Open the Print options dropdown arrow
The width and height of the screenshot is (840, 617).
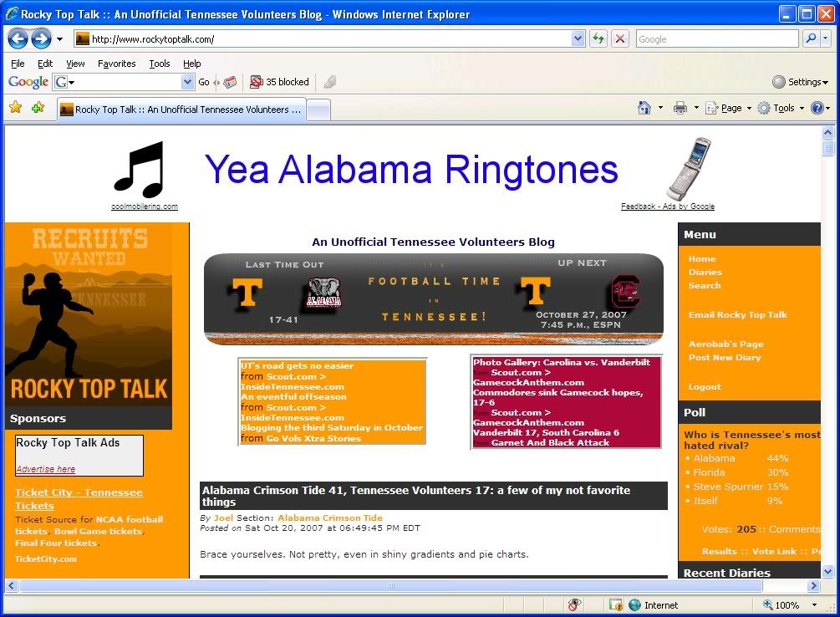(696, 108)
